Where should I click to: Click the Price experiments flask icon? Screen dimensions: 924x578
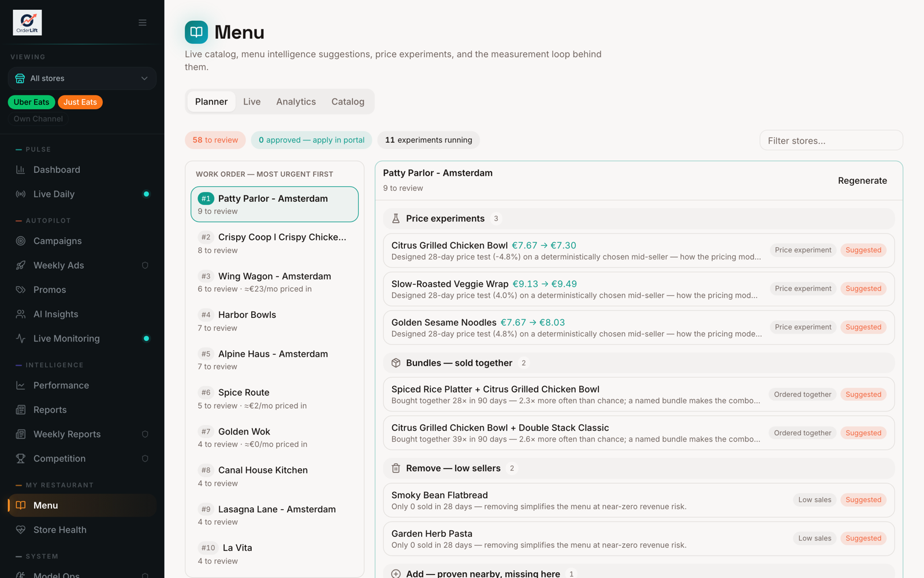coord(396,218)
